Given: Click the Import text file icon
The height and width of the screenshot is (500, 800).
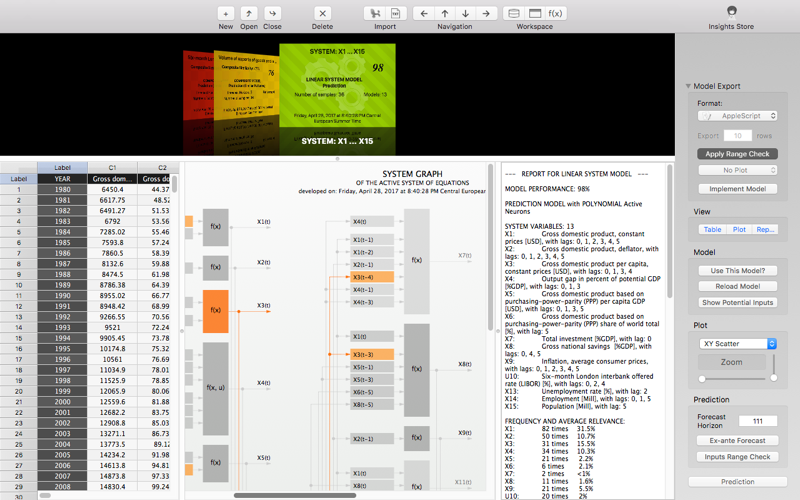Looking at the screenshot, I should pos(396,14).
